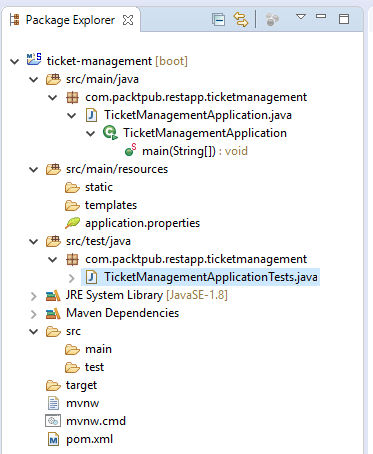373x454 pixels.
Task: Select the target folder
Action: 71,385
